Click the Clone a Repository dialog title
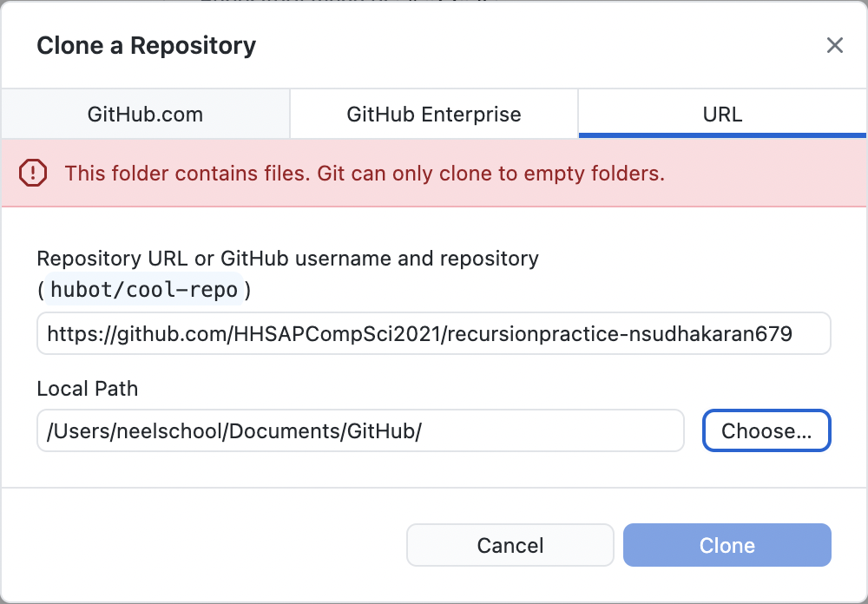 (146, 45)
